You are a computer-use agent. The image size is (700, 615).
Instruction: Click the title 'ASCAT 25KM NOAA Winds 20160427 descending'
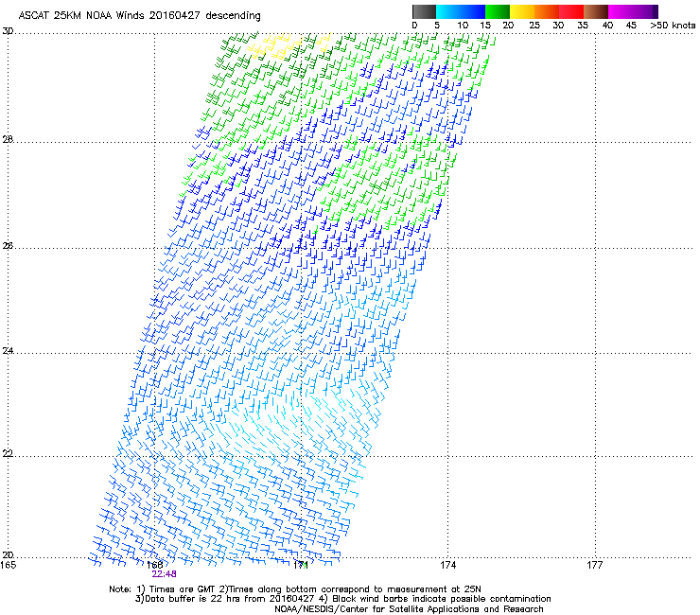(139, 15)
